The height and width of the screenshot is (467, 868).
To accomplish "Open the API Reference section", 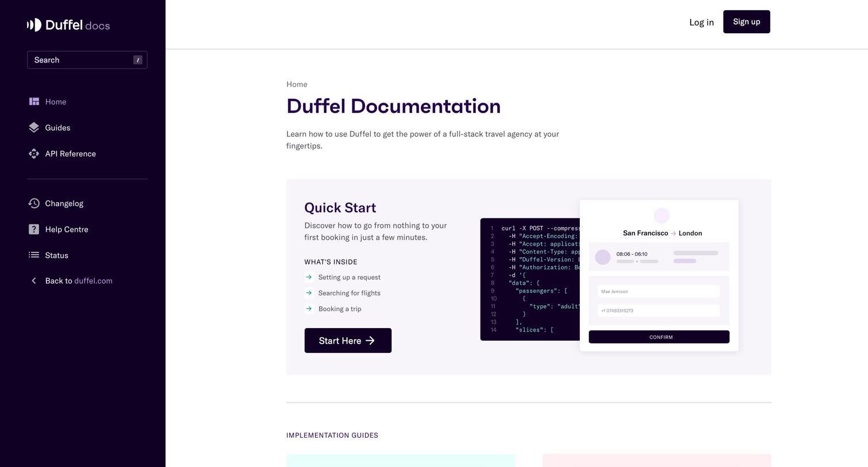I will [70, 154].
